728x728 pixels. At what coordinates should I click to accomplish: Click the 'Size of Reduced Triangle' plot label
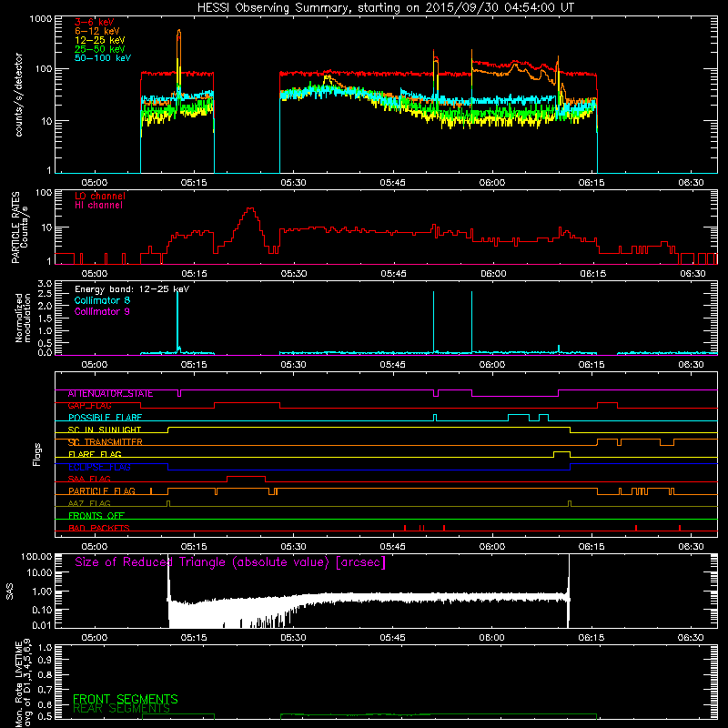[230, 562]
